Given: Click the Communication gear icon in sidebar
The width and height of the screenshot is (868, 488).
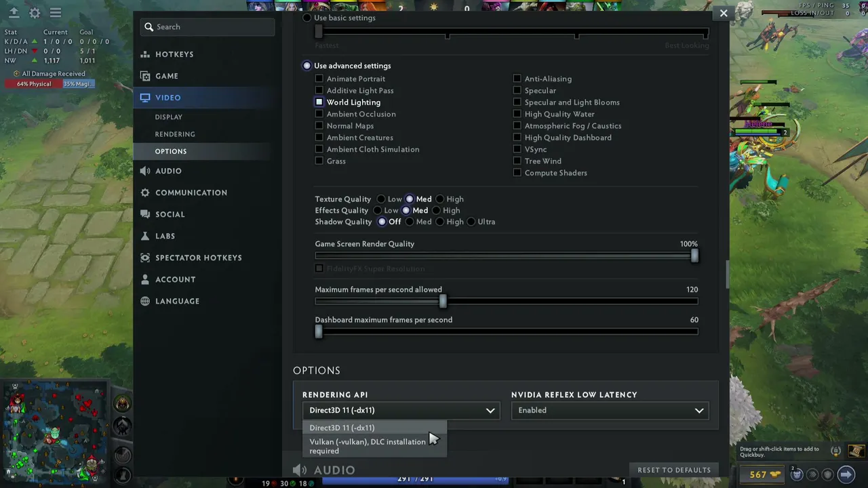Looking at the screenshot, I should pyautogui.click(x=145, y=192).
